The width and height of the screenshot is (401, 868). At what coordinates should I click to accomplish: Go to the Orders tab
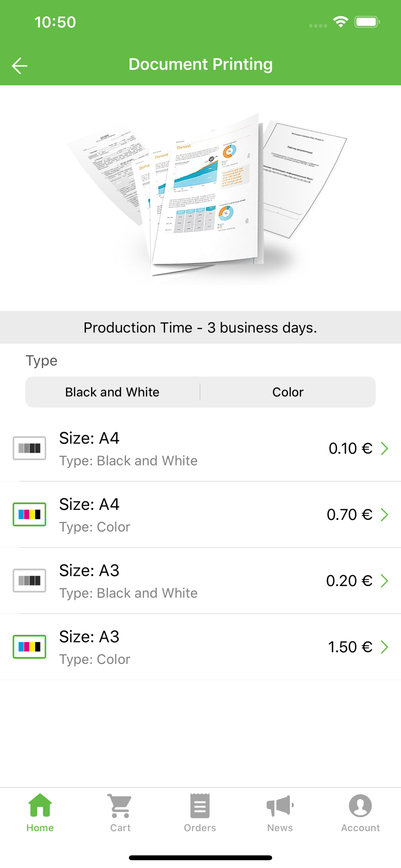point(200,812)
